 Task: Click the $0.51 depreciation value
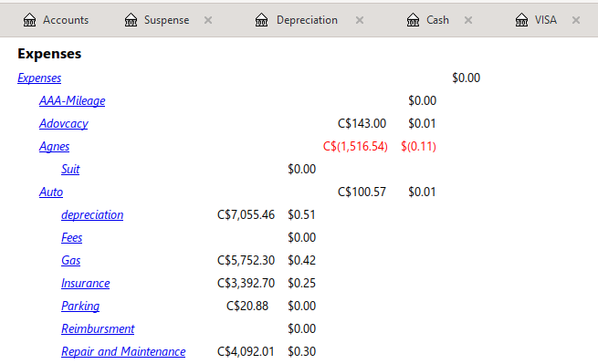301,215
